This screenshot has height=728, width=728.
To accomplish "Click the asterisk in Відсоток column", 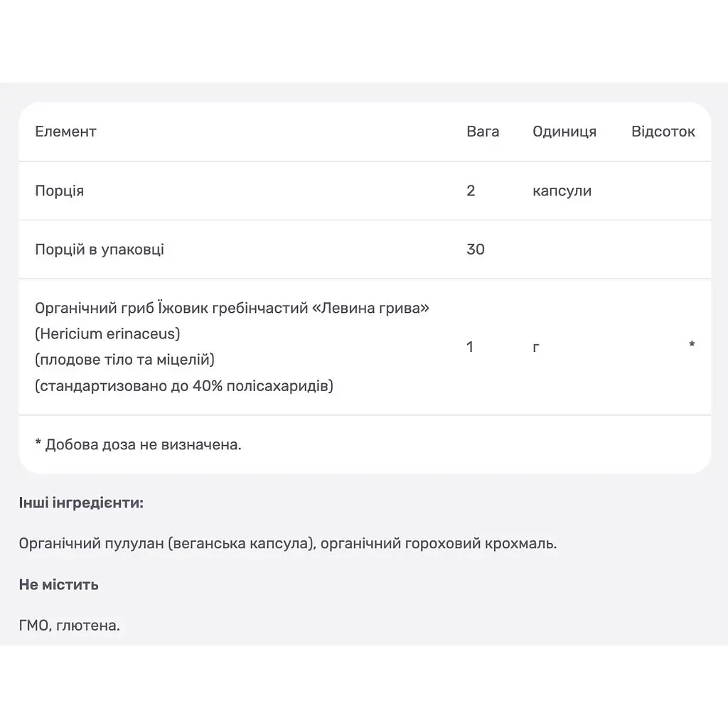I will point(692,345).
